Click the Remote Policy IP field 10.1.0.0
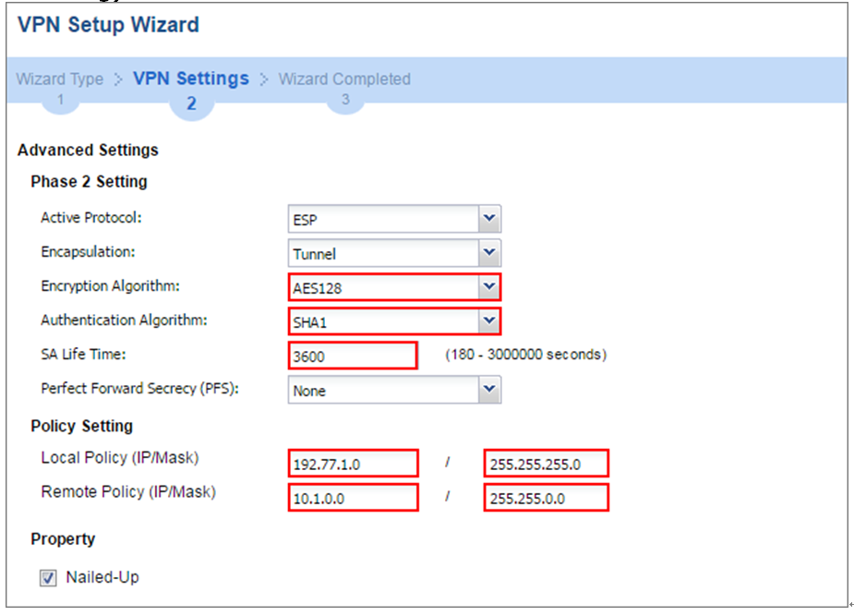The height and width of the screenshot is (616, 854). [353, 497]
